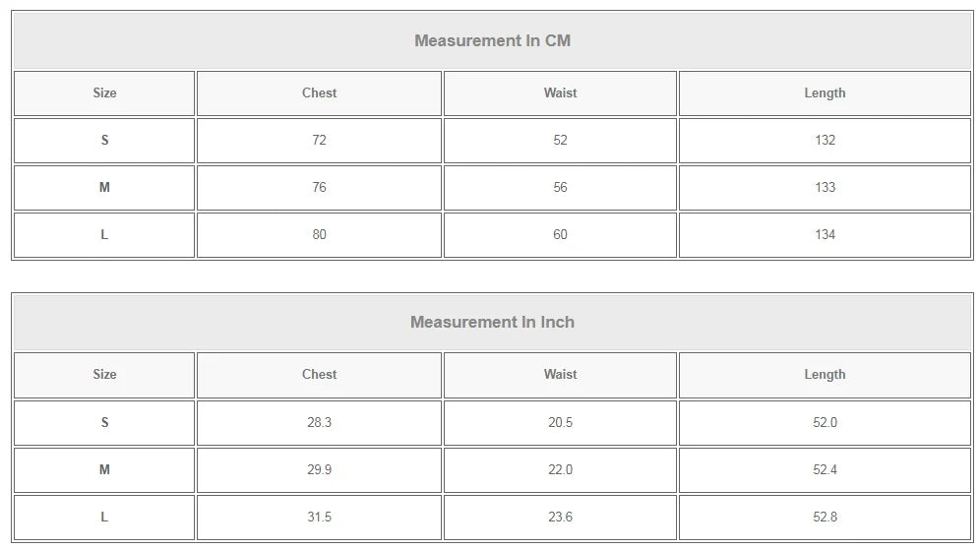Click the waist value 60 for size L

coord(560,235)
